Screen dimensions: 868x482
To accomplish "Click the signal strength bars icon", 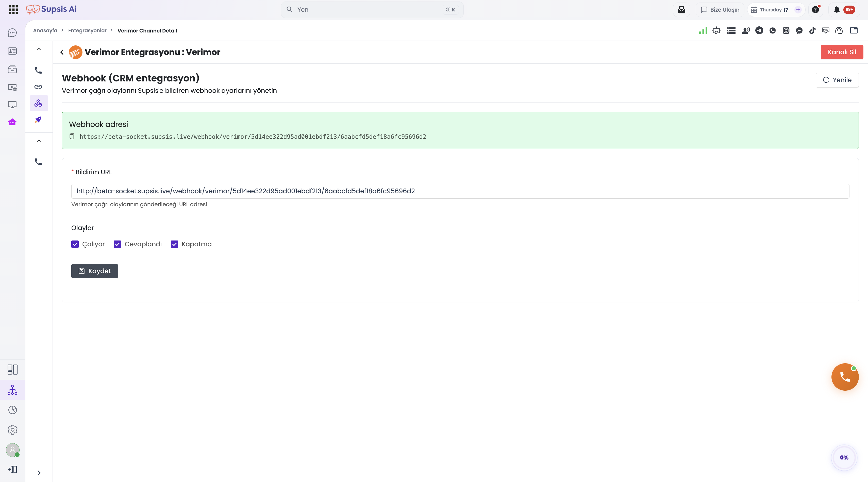I will [703, 31].
